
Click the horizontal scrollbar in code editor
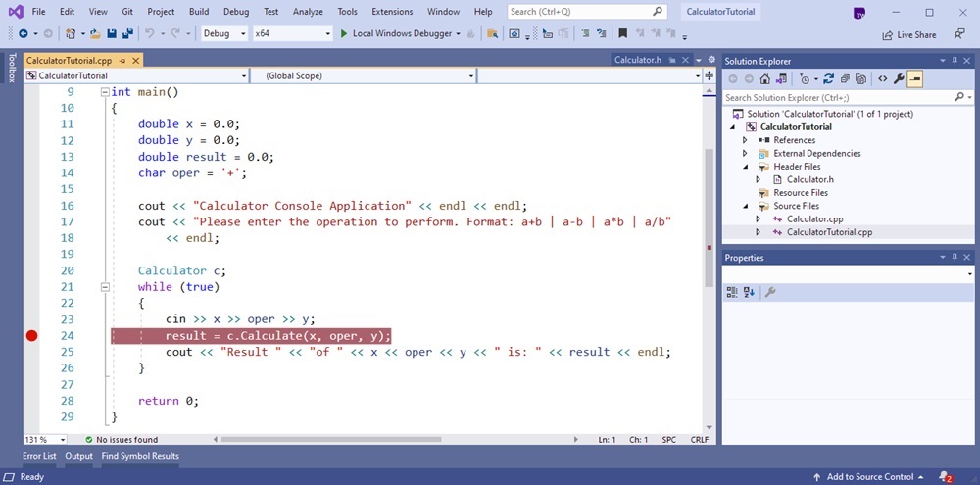click(x=330, y=439)
